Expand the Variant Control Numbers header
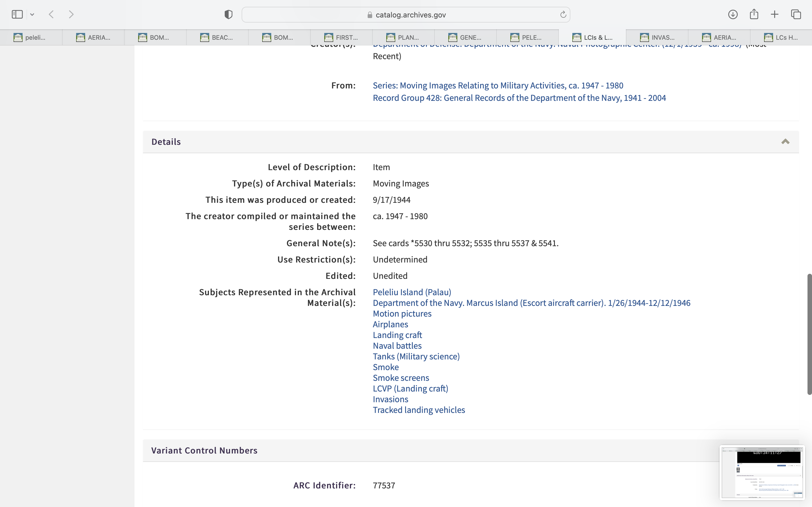The width and height of the screenshot is (812, 507). tap(204, 450)
